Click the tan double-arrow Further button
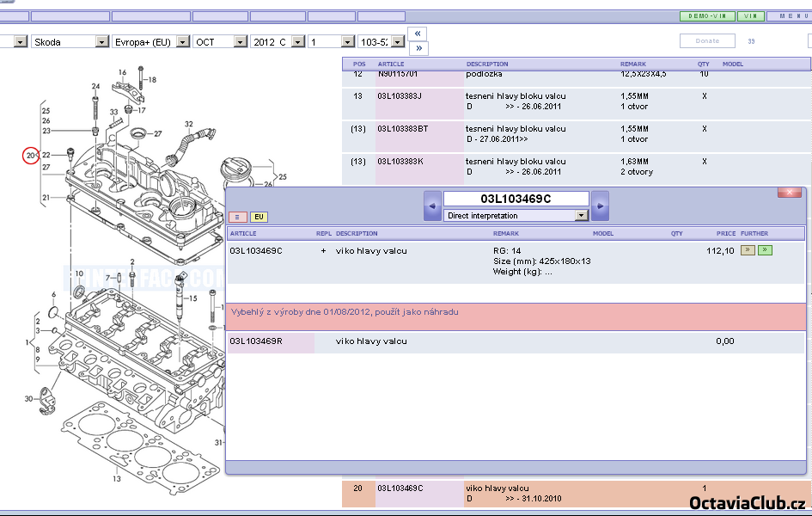812x516 pixels. [748, 250]
